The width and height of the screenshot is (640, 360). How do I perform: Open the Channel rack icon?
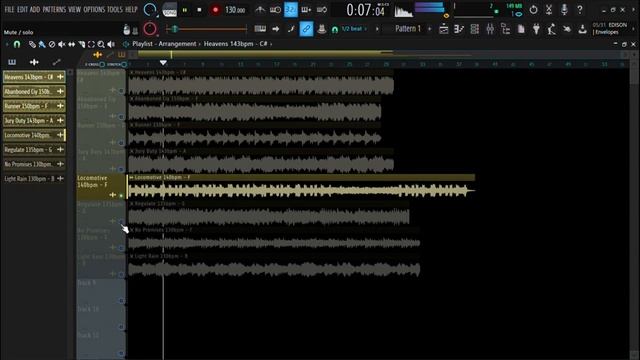click(x=474, y=29)
